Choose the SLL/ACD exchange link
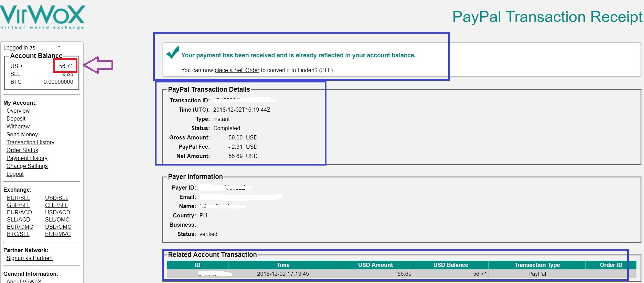Image resolution: width=644 pixels, height=283 pixels. pos(18,219)
